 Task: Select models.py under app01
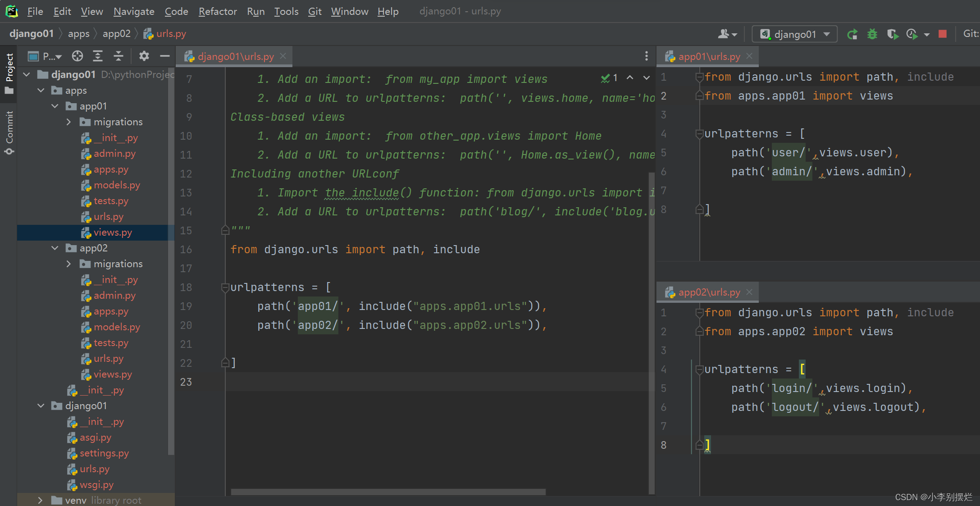click(x=117, y=185)
